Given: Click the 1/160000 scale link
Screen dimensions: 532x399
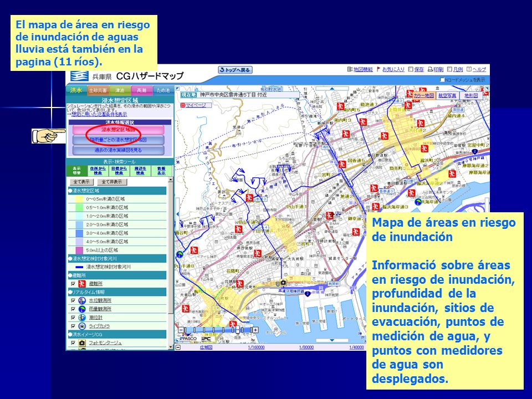Looking at the screenshot, I should pyautogui.click(x=256, y=347).
